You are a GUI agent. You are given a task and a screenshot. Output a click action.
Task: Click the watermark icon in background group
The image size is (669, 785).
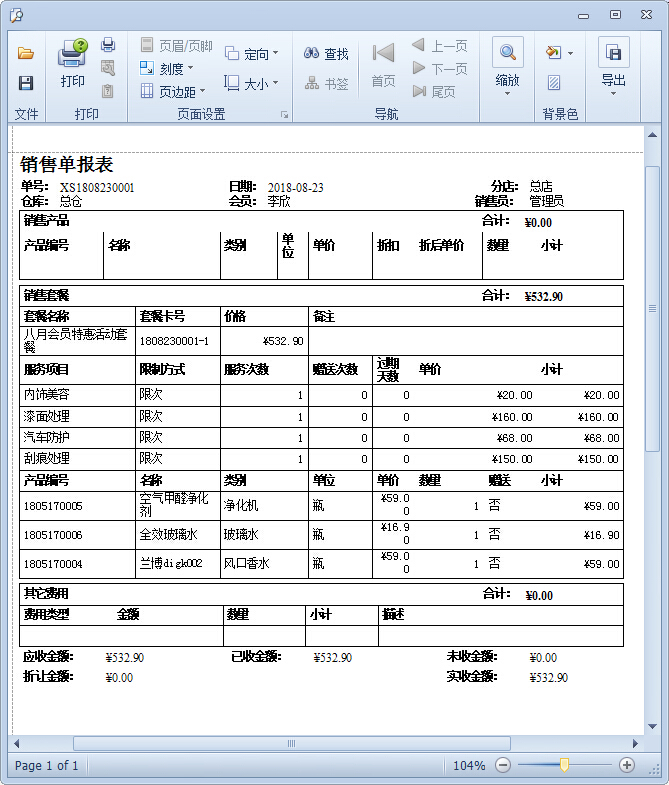[554, 83]
